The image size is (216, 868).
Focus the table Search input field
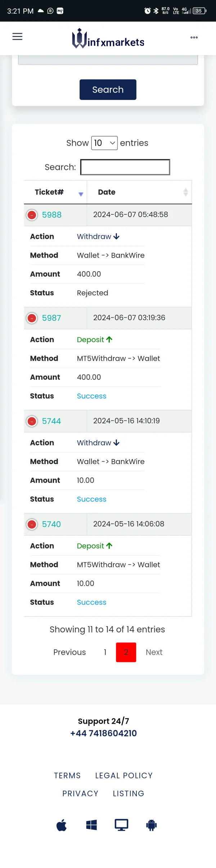(x=125, y=167)
